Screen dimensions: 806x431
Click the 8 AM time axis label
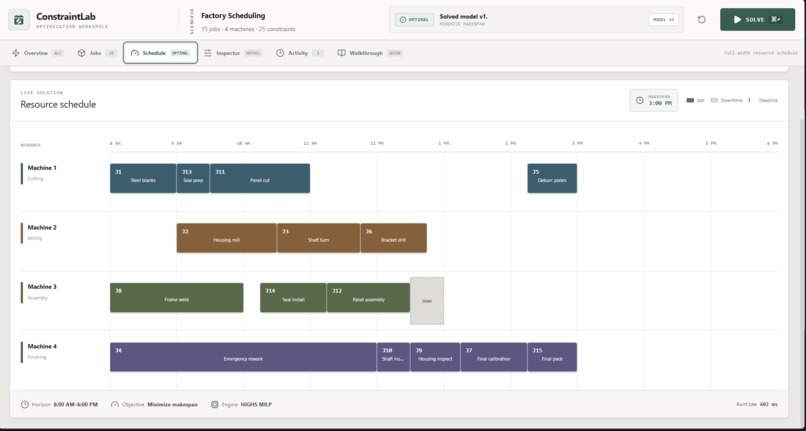pos(115,143)
